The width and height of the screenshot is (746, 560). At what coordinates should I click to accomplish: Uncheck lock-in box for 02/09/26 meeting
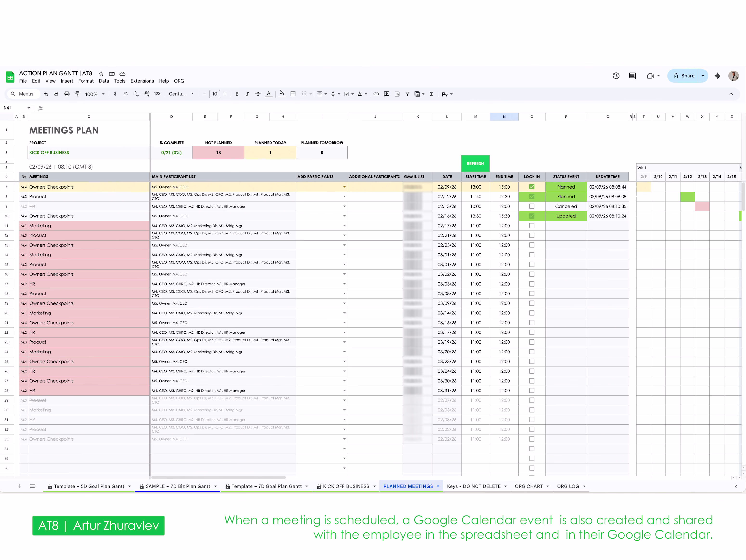pyautogui.click(x=532, y=187)
